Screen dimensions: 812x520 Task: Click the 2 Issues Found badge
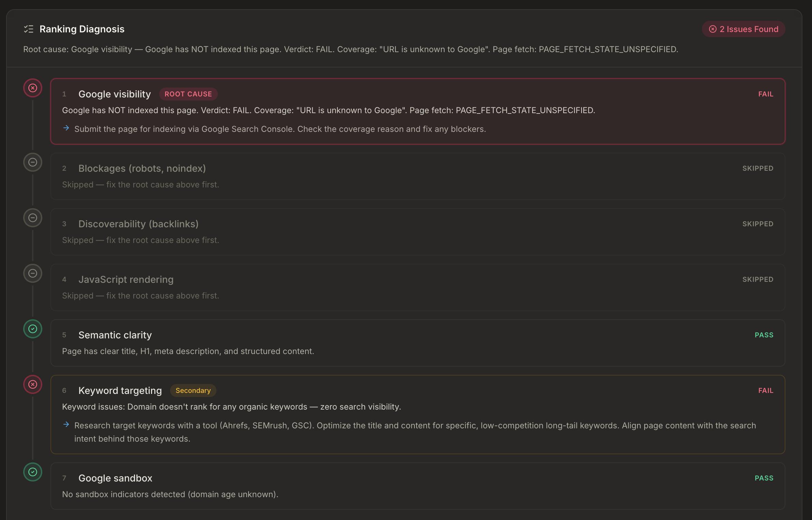coord(744,29)
